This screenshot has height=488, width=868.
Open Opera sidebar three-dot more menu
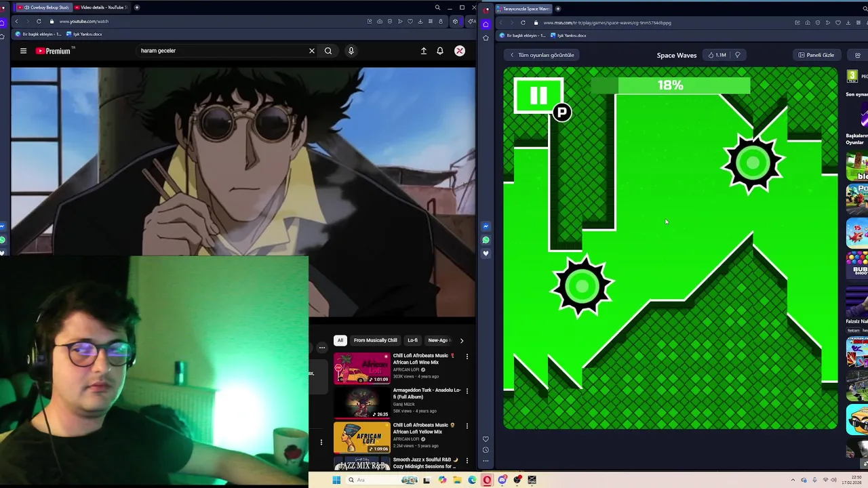click(486, 461)
